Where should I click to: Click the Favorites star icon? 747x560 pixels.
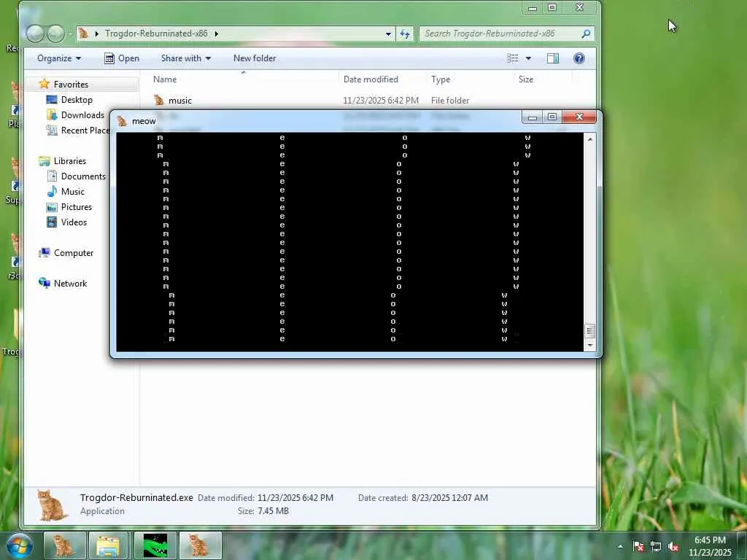coord(44,84)
